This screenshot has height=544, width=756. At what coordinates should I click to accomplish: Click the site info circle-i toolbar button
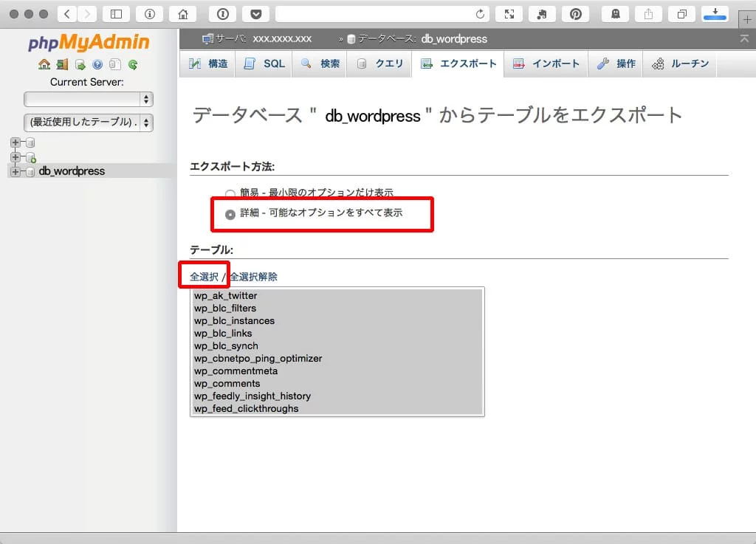click(x=149, y=14)
